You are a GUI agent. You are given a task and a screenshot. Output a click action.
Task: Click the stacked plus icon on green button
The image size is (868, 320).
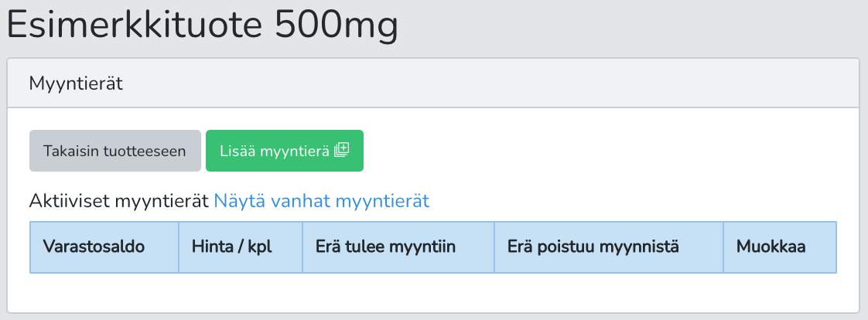342,150
